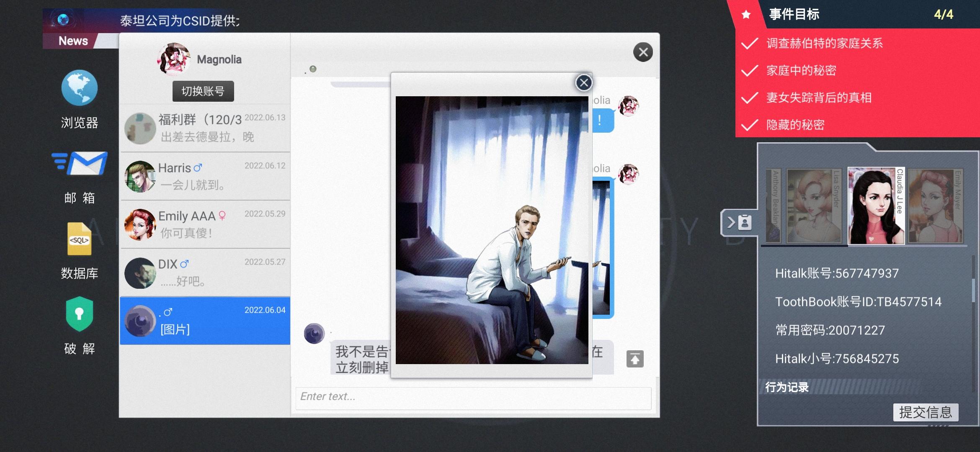The image size is (980, 452).
Task: Open the 数据库 SQL database icon
Action: [x=79, y=239]
